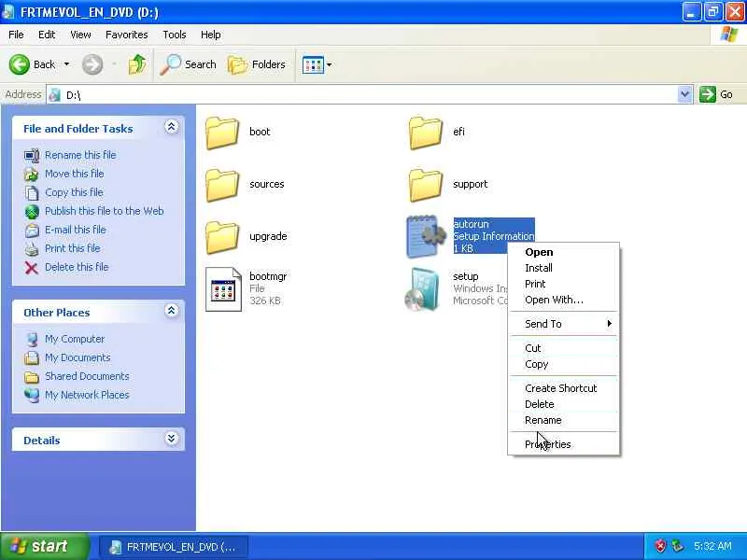Open the File menu
The height and width of the screenshot is (560, 747).
tap(16, 35)
